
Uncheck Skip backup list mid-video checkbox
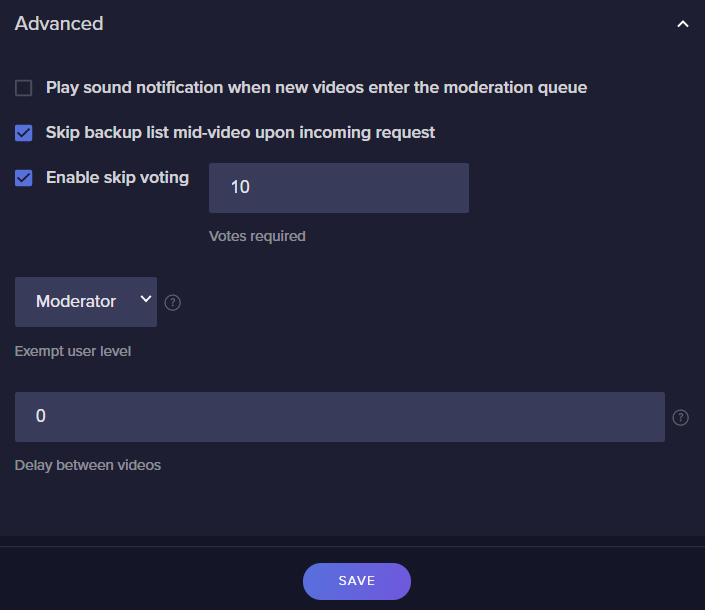tap(23, 133)
